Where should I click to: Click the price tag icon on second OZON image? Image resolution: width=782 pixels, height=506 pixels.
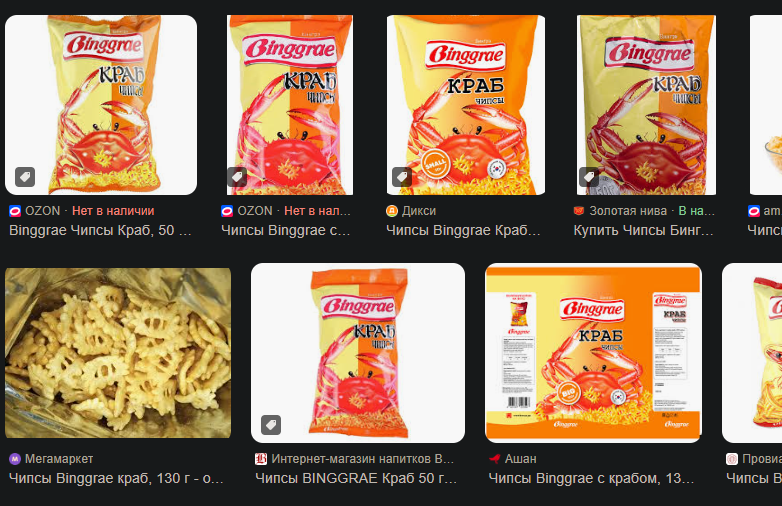(x=237, y=177)
